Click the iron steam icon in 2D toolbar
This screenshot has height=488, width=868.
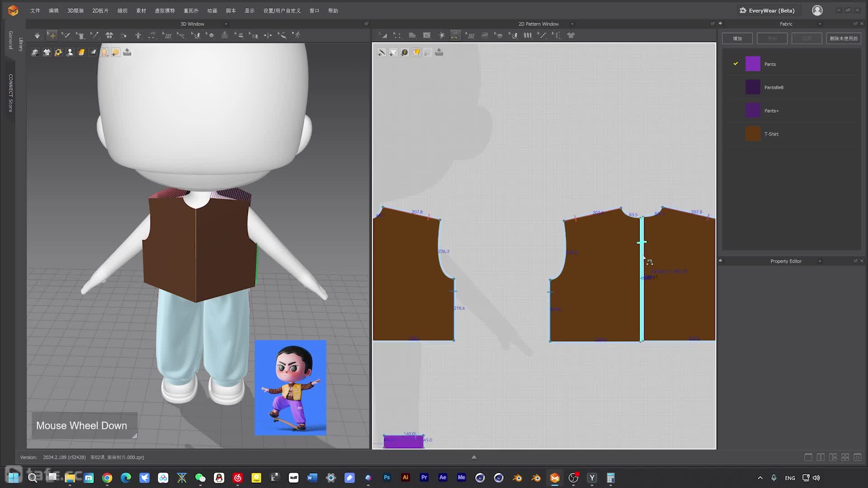(484, 35)
